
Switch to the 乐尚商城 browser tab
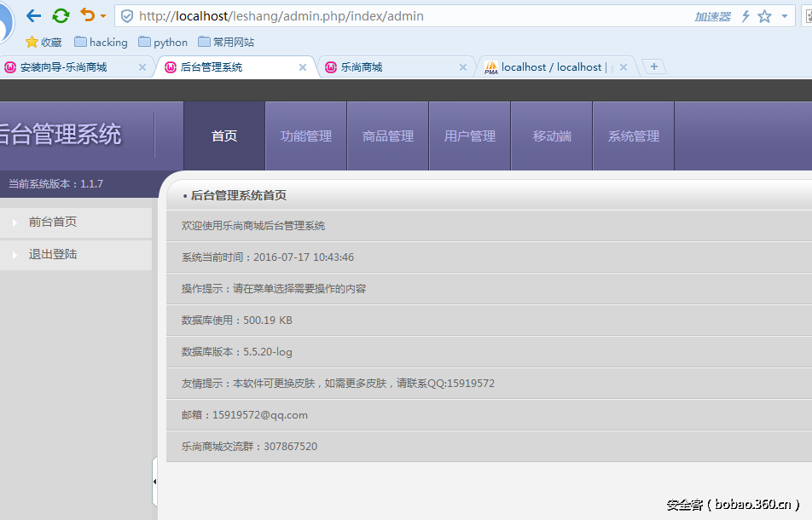click(x=362, y=67)
